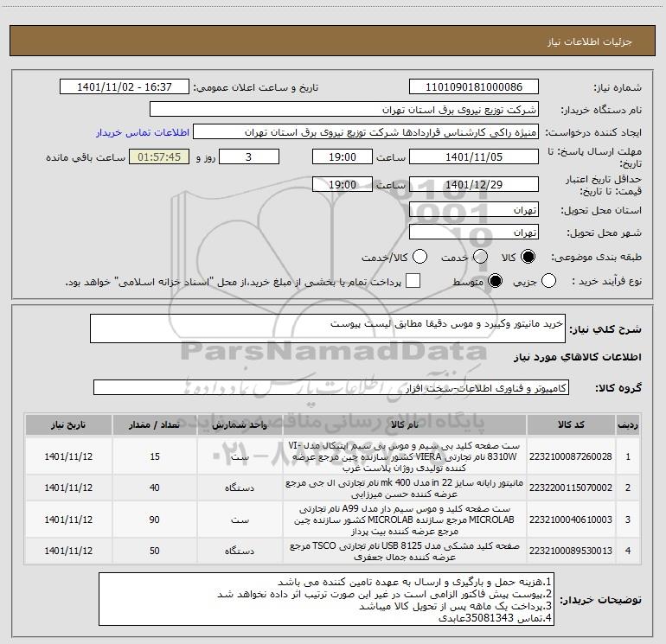Click the request creator field منیژه راکی

click(x=366, y=132)
